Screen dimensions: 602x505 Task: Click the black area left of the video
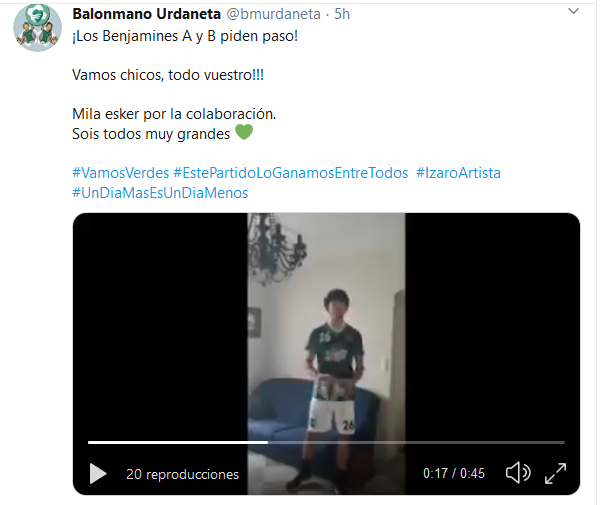click(x=160, y=326)
